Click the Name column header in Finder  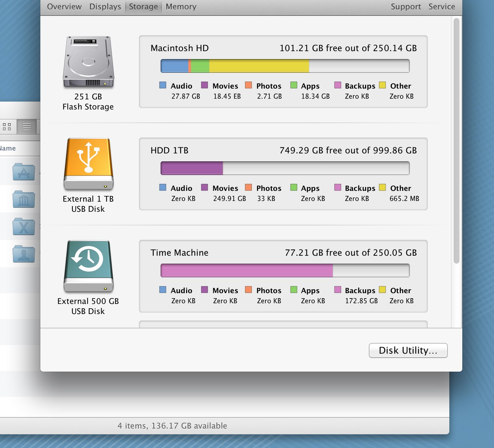point(8,148)
